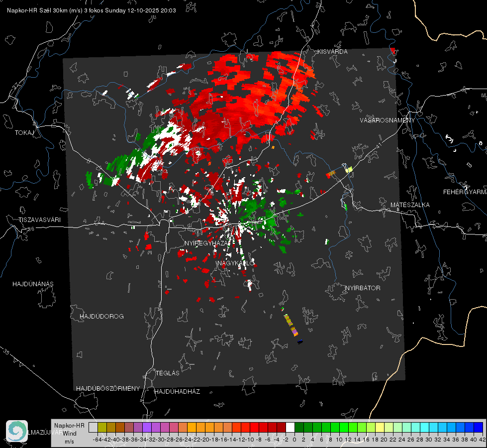Click the road number 36 label near Tiszavasvári
Viewport: 487px width, 448px height.
pyautogui.click(x=31, y=229)
